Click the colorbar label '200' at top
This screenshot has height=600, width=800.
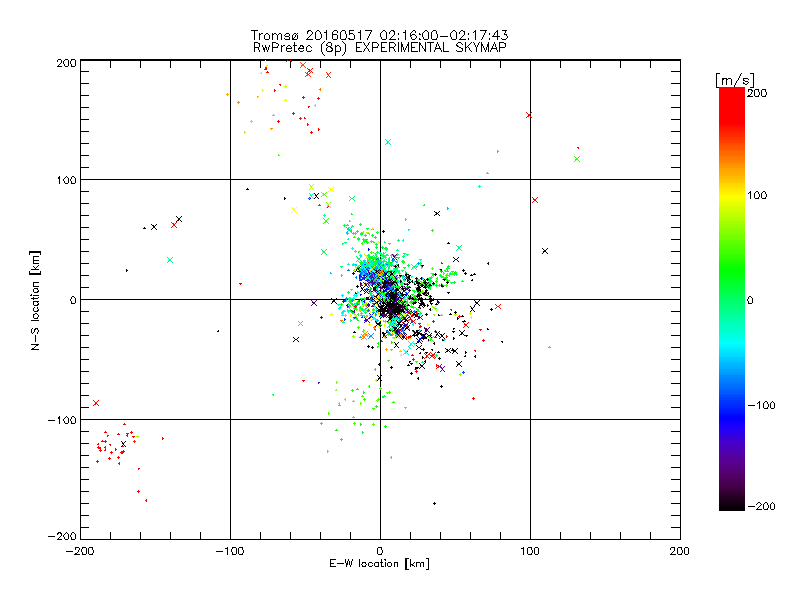[757, 93]
